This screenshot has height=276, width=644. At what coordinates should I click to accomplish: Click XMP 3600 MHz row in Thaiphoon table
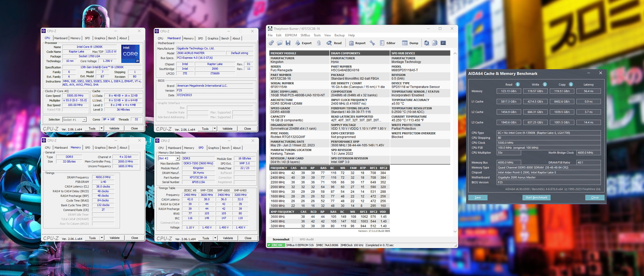(329, 216)
